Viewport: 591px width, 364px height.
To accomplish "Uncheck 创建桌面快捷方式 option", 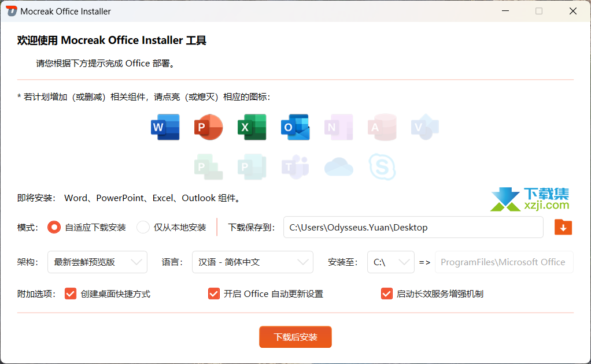I will [108, 294].
